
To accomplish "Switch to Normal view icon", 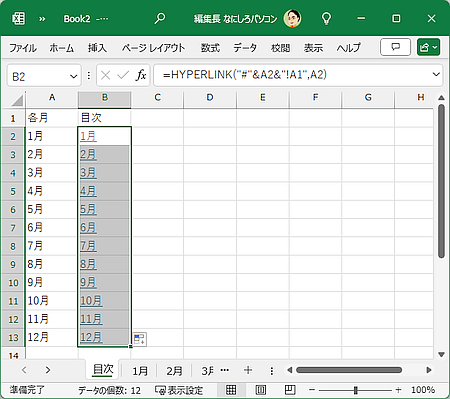I will pyautogui.click(x=231, y=390).
